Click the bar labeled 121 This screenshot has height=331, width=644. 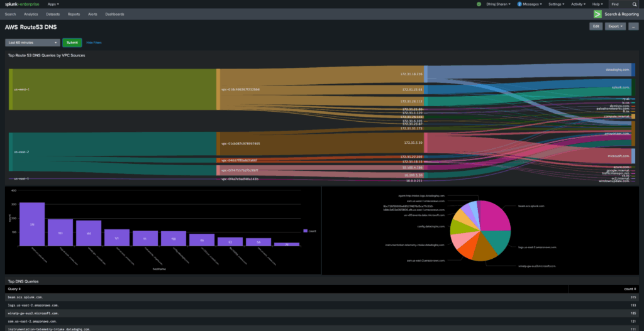coord(116,237)
